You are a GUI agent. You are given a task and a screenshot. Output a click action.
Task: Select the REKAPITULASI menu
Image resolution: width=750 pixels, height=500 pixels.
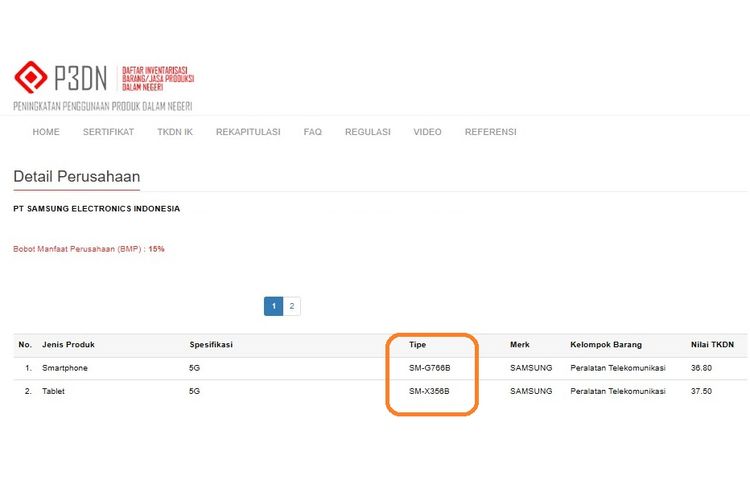(248, 132)
